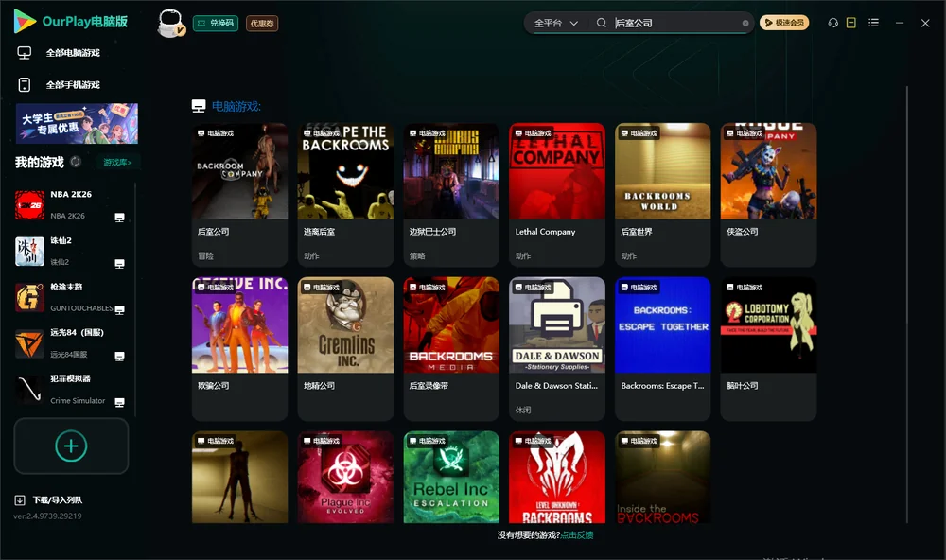Click the PC icon on the 远光84国服 row
The height and width of the screenshot is (560, 946).
pos(119,356)
